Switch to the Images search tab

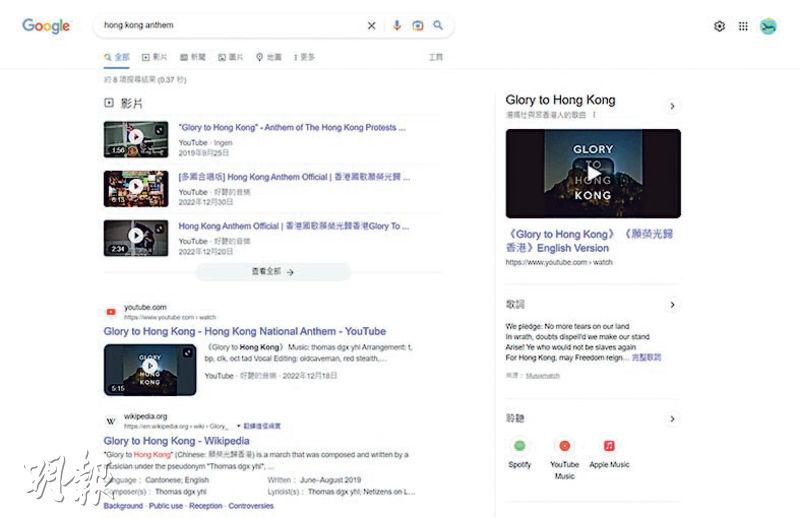[231, 58]
